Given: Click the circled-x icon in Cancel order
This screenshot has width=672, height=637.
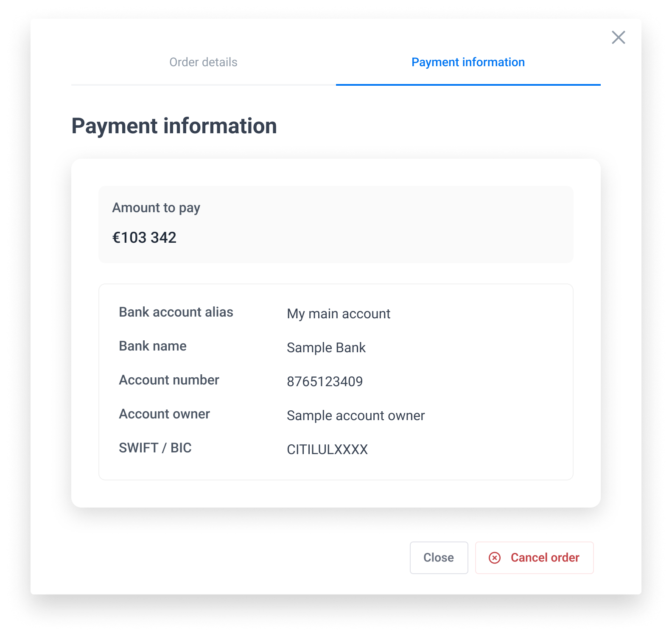Looking at the screenshot, I should 495,558.
